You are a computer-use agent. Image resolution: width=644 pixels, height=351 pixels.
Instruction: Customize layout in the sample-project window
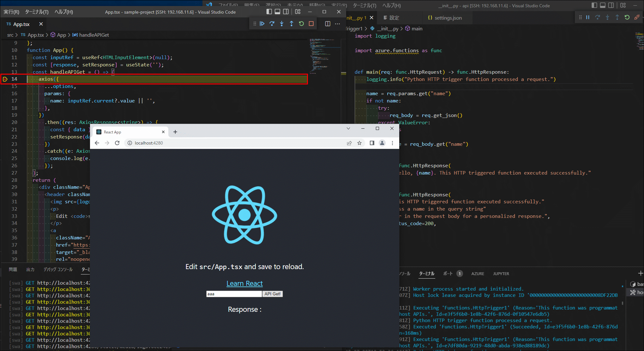click(298, 12)
